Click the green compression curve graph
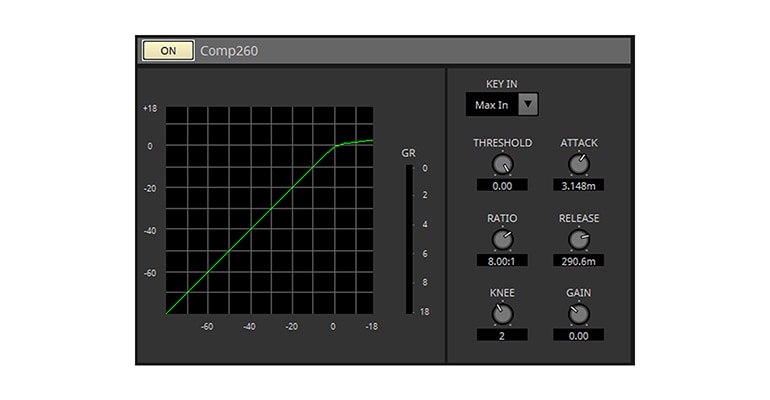 pyautogui.click(x=270, y=211)
